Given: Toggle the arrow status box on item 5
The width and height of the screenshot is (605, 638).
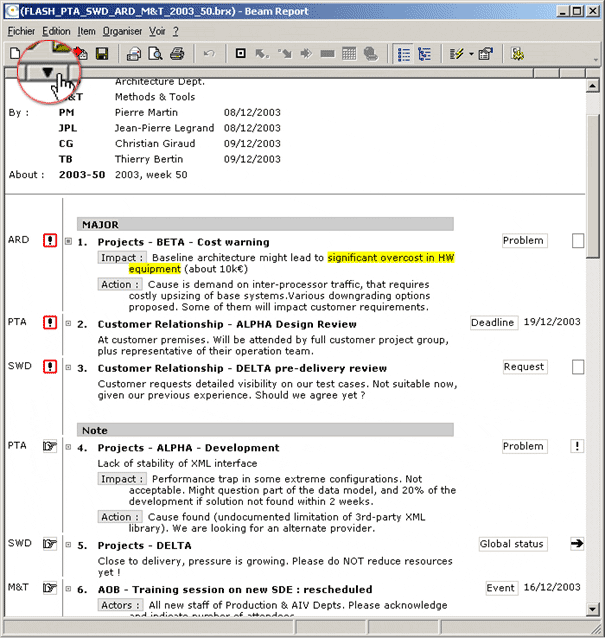Looking at the screenshot, I should 577,544.
